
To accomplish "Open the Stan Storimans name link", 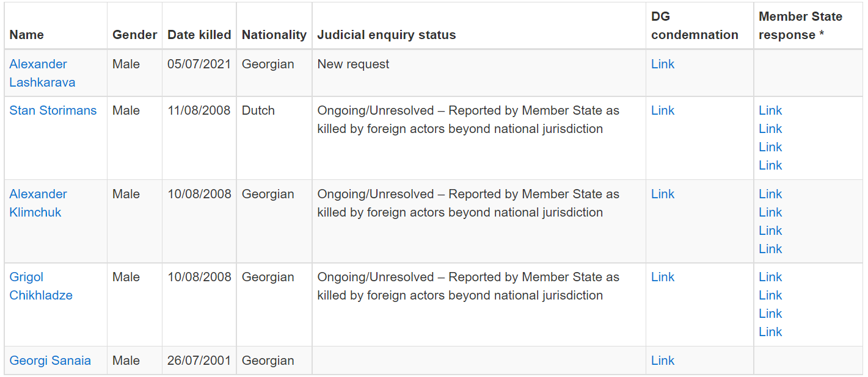I will tap(53, 110).
